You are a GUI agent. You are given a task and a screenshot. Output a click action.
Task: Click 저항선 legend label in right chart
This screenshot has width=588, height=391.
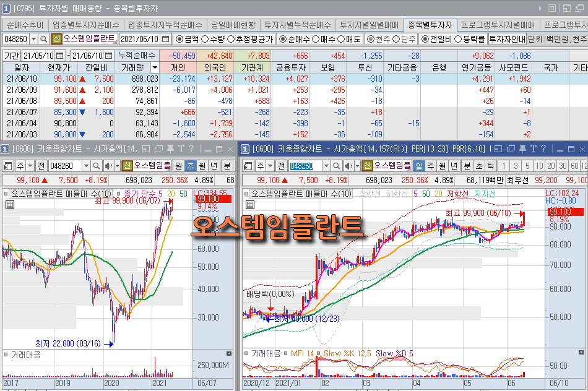(457, 194)
